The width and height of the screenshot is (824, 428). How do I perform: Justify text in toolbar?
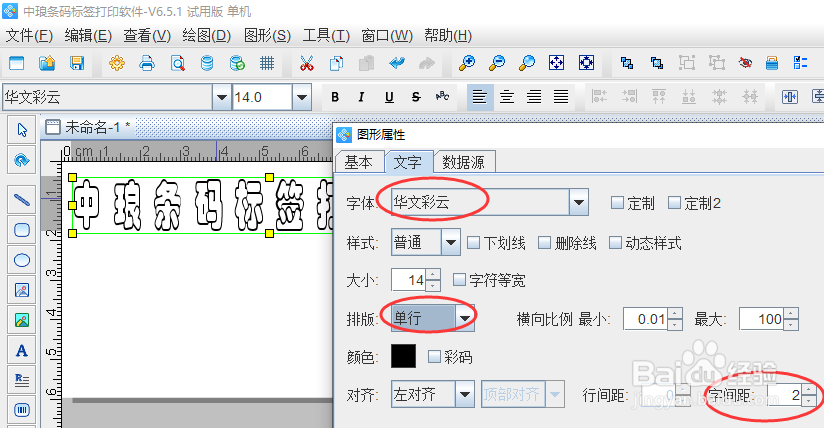561,97
